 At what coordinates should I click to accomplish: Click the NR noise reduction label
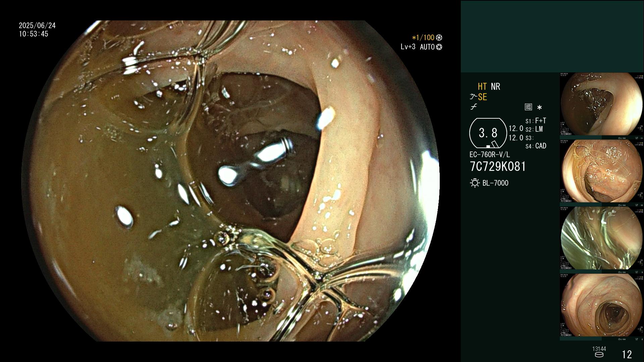[495, 86]
